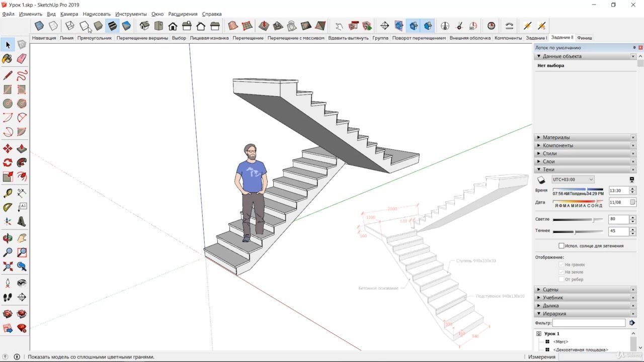The width and height of the screenshot is (644, 362).
Task: Activate the Scale tool
Action: (8, 177)
